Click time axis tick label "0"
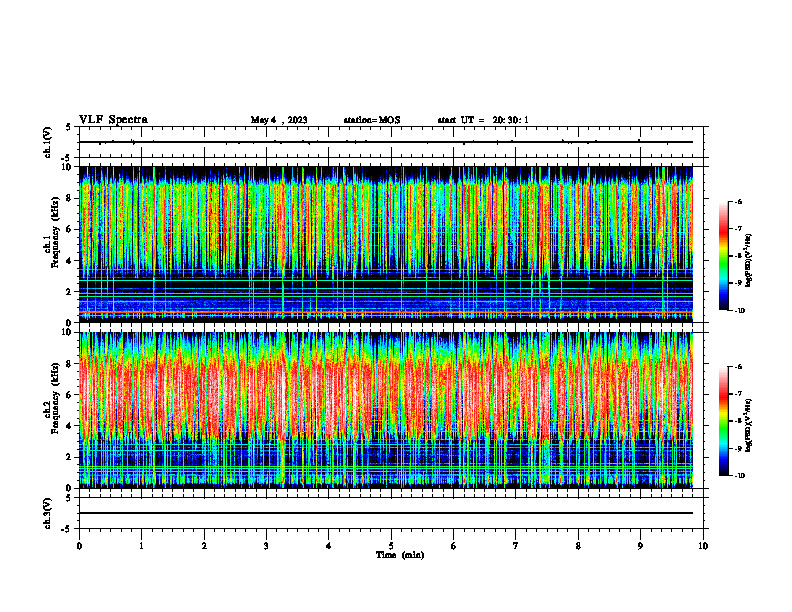Screen dimensions: 792x612 79,546
